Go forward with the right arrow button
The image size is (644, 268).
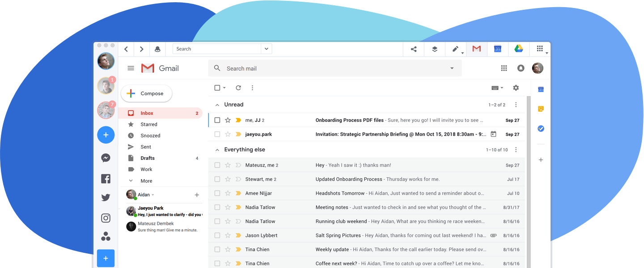(142, 49)
